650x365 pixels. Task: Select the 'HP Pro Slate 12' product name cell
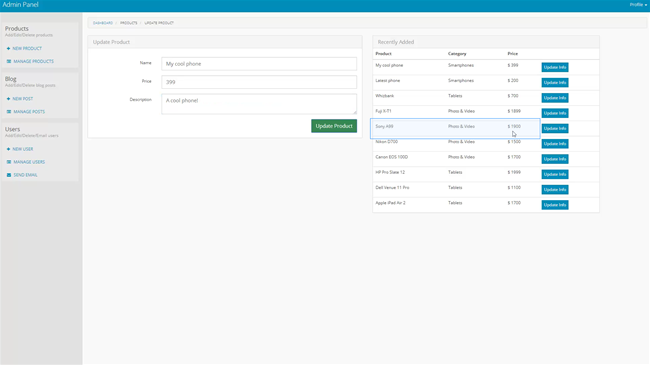point(390,172)
